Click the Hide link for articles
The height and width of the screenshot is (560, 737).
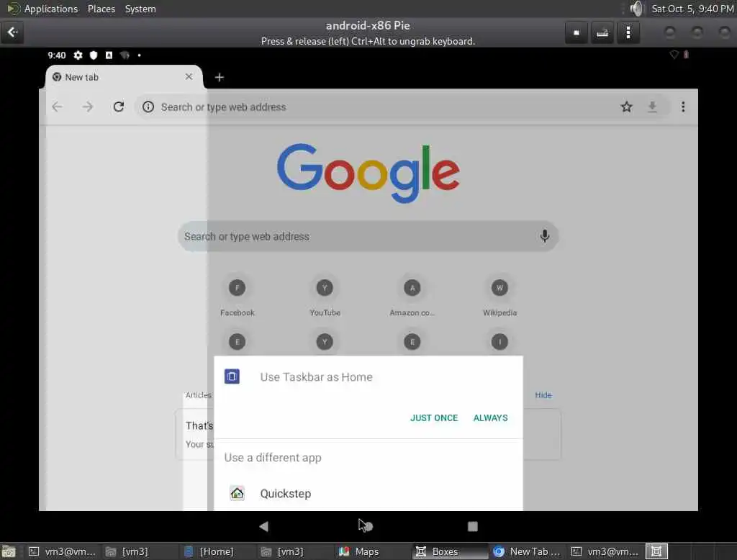pos(543,395)
